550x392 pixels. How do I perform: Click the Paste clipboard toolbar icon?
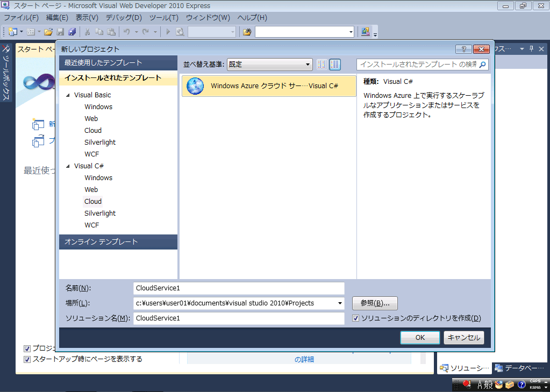(111, 32)
